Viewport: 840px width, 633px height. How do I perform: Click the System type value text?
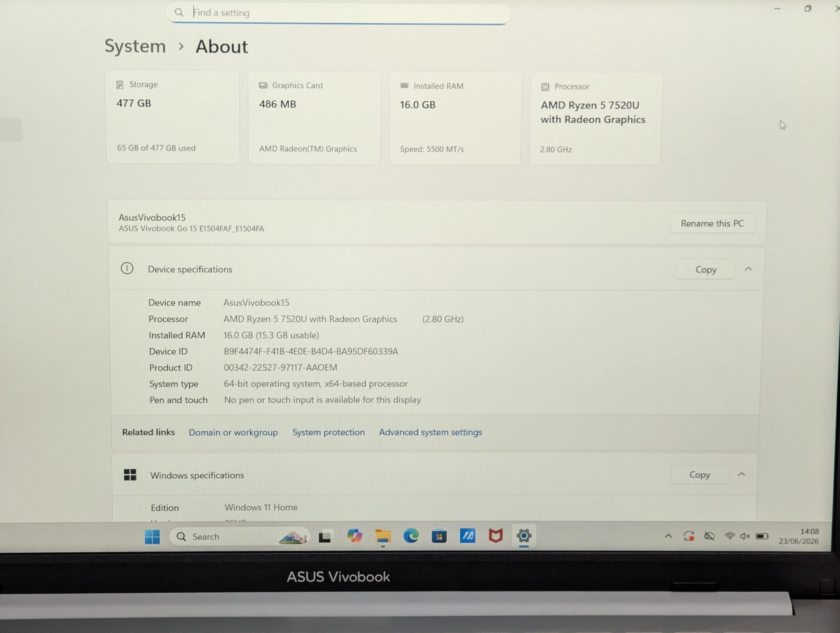(315, 384)
